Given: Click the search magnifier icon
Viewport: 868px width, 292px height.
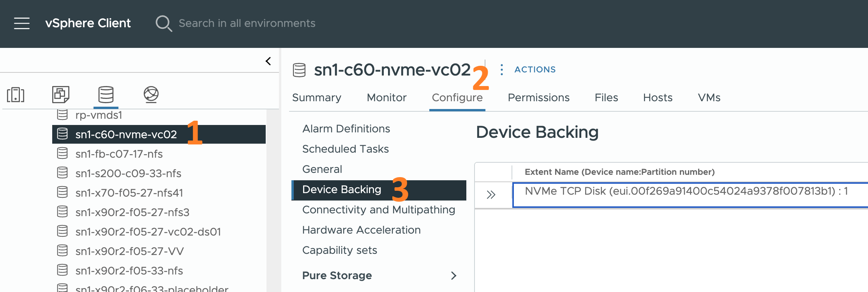Looking at the screenshot, I should click(164, 23).
